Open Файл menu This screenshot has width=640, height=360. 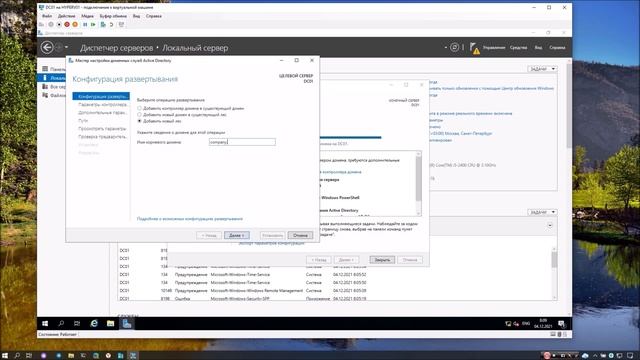[47, 16]
